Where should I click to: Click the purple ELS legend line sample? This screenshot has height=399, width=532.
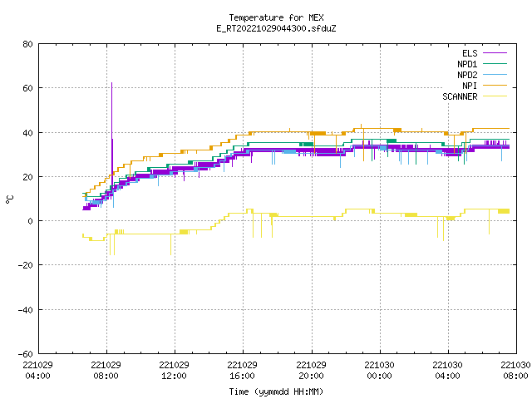tap(495, 53)
